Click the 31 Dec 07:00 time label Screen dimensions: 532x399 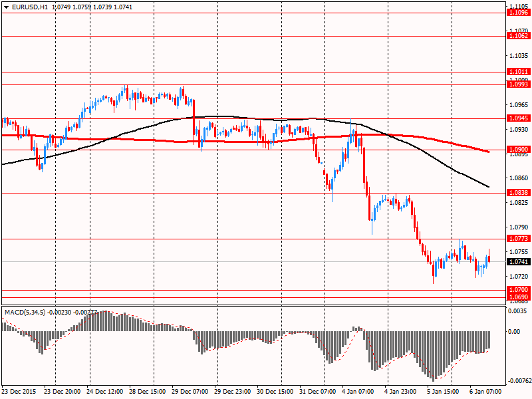[x=318, y=391]
